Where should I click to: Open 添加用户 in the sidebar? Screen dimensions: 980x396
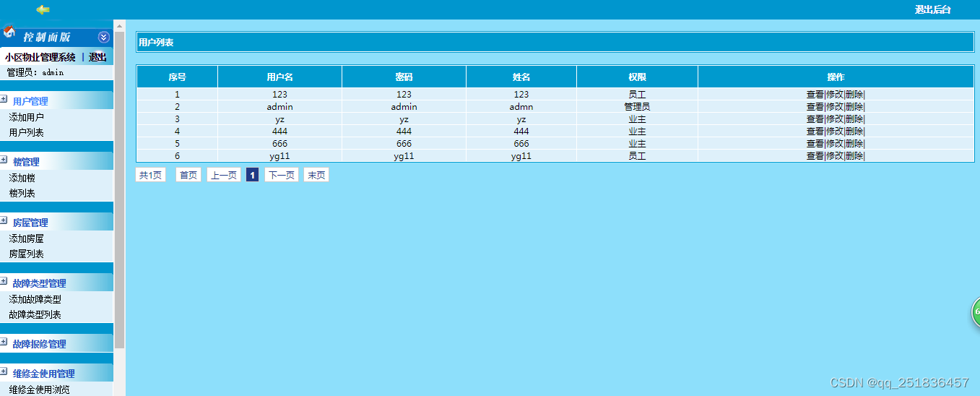[27, 117]
